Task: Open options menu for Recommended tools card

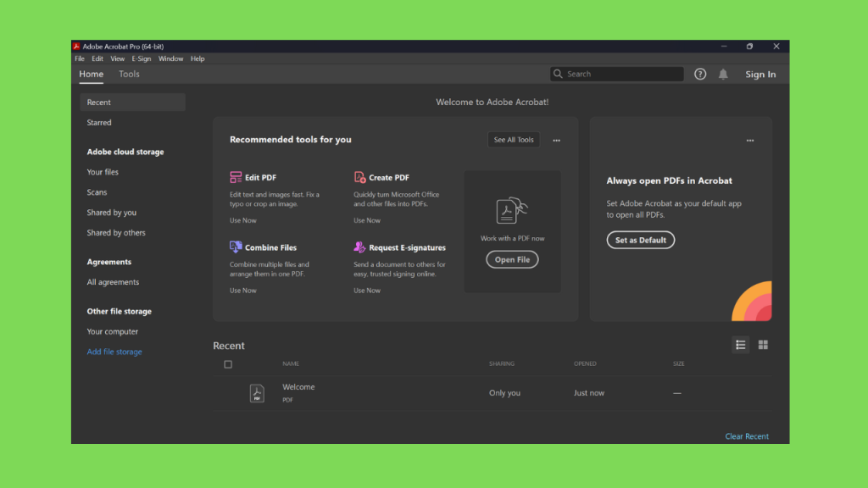Action: click(x=556, y=140)
